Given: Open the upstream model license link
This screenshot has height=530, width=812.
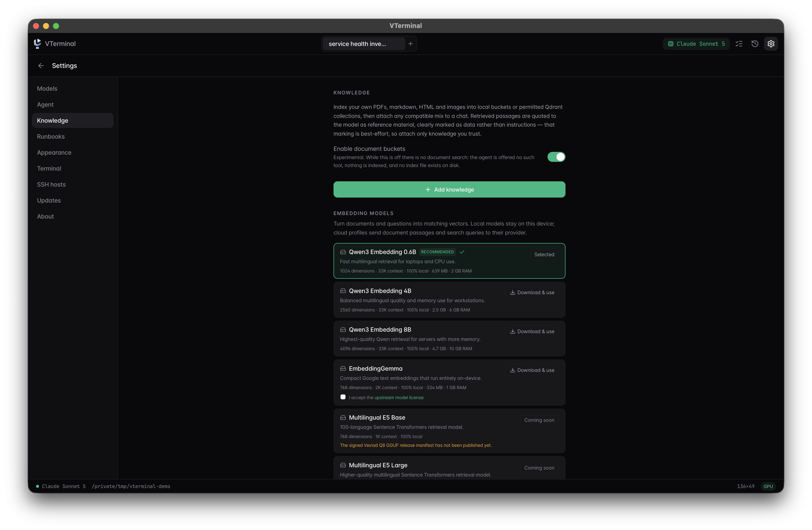Looking at the screenshot, I should pyautogui.click(x=399, y=397).
